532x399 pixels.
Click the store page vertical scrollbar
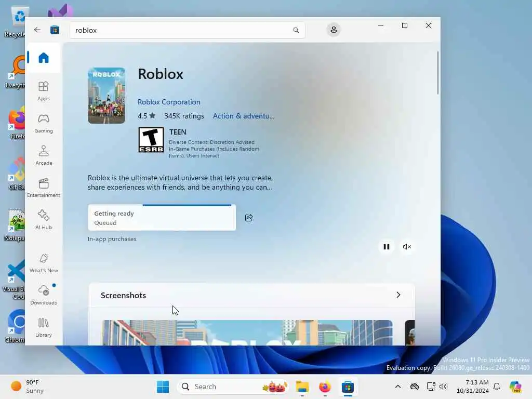(437, 72)
